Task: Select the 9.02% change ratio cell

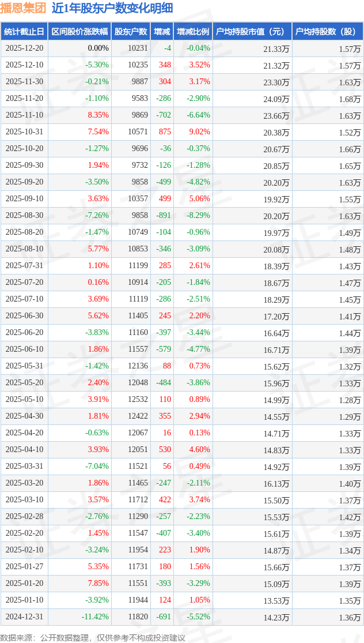Action: 200,132
